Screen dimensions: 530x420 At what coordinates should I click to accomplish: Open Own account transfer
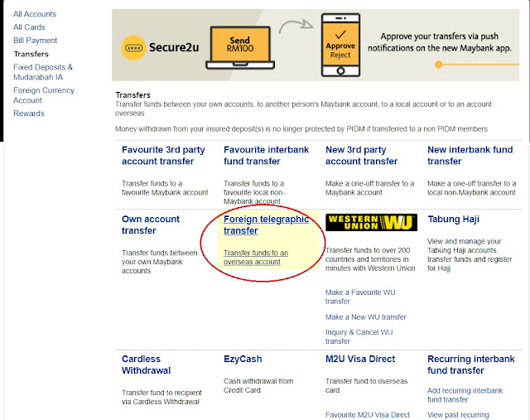click(151, 224)
